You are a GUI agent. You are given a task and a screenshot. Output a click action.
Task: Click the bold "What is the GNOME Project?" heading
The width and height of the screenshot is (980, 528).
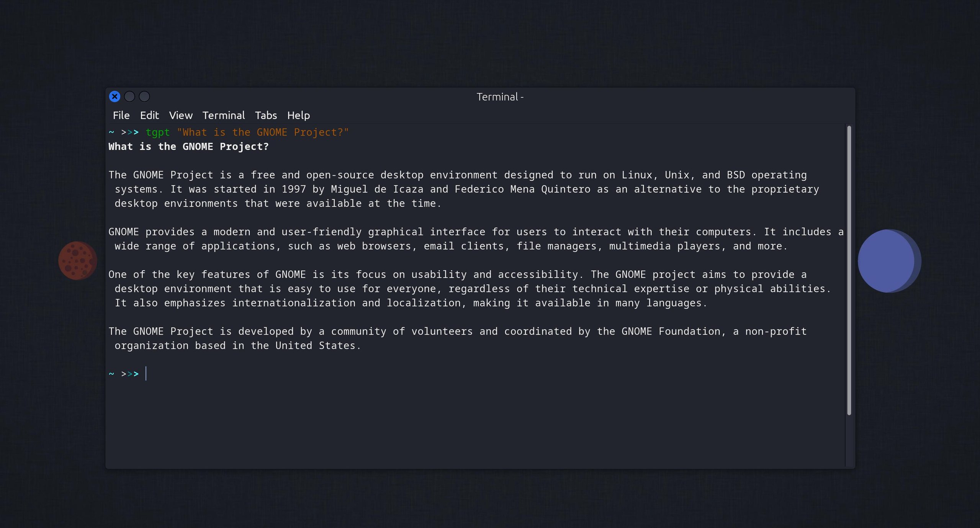[x=188, y=147]
